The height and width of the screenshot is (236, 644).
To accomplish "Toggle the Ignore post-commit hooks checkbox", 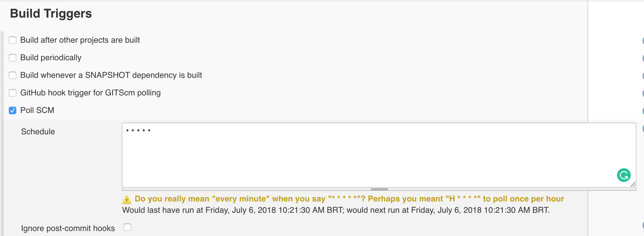I will (127, 227).
